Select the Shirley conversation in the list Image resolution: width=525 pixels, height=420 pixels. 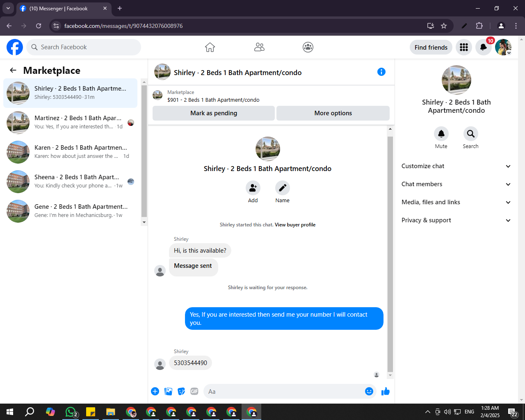coord(71,93)
